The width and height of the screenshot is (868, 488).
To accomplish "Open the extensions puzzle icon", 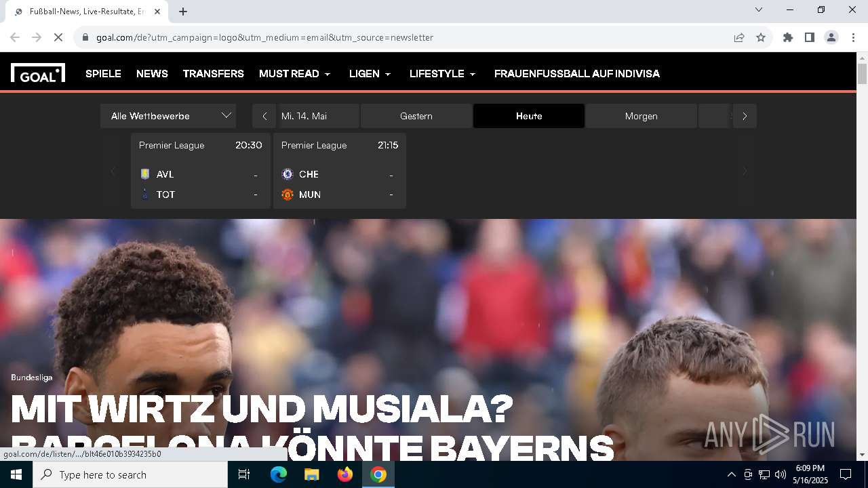I will click(788, 37).
